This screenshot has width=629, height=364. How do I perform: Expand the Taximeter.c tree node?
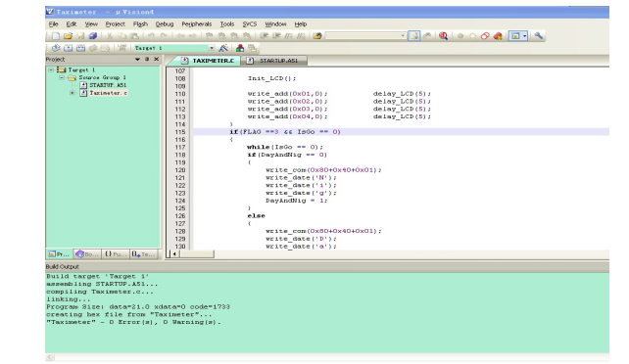point(73,93)
